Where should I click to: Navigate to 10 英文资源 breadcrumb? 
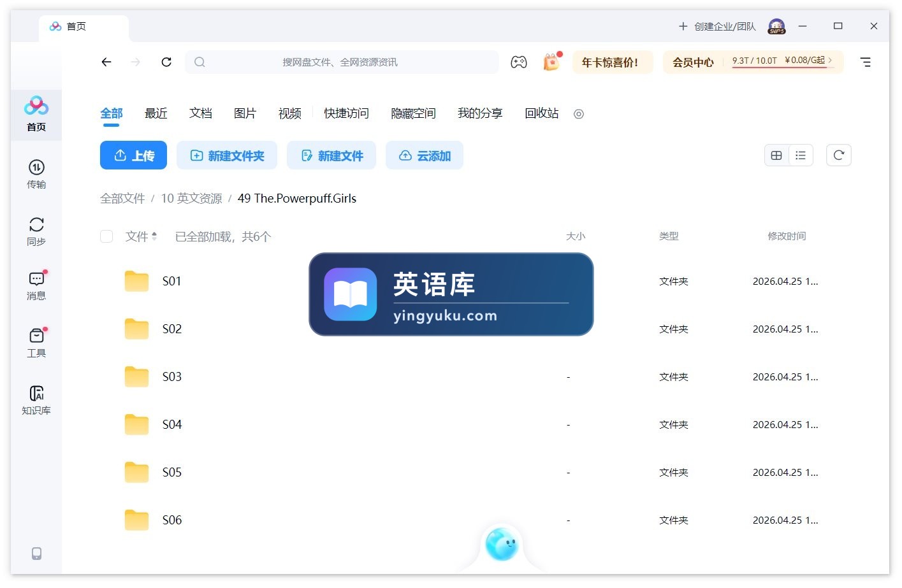(x=191, y=198)
